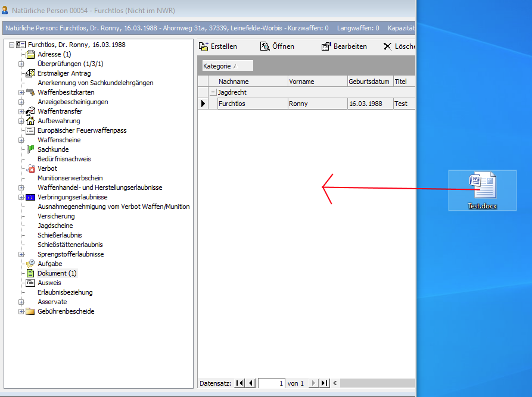Click the Bearbeiten toolbar button
The height and width of the screenshot is (397, 532).
pos(344,46)
